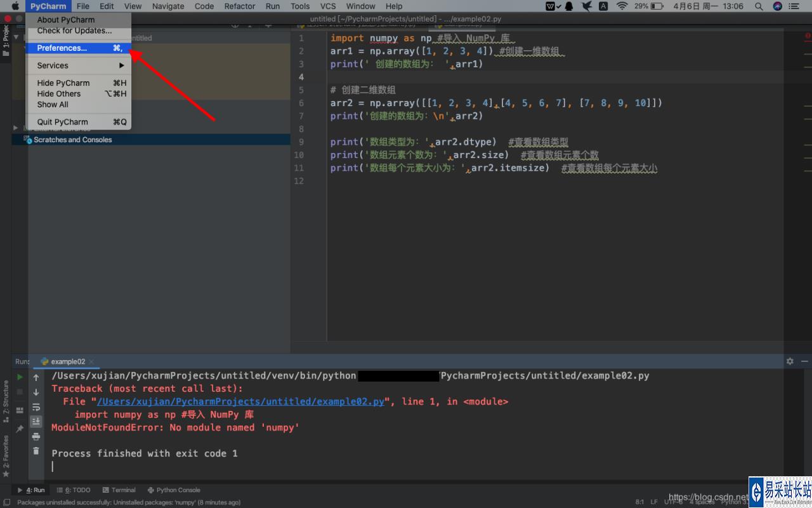This screenshot has width=812, height=508.
Task: Click 'Process finished with exit code 1' text
Action: point(145,453)
